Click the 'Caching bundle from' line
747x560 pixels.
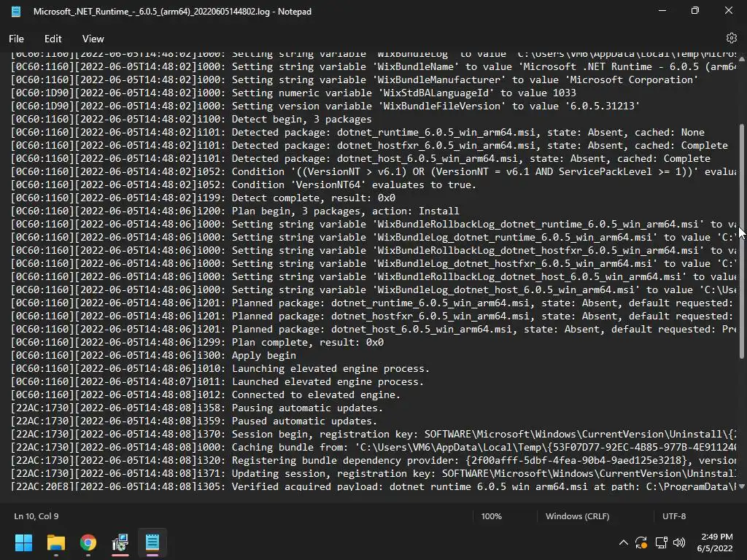pyautogui.click(x=373, y=447)
